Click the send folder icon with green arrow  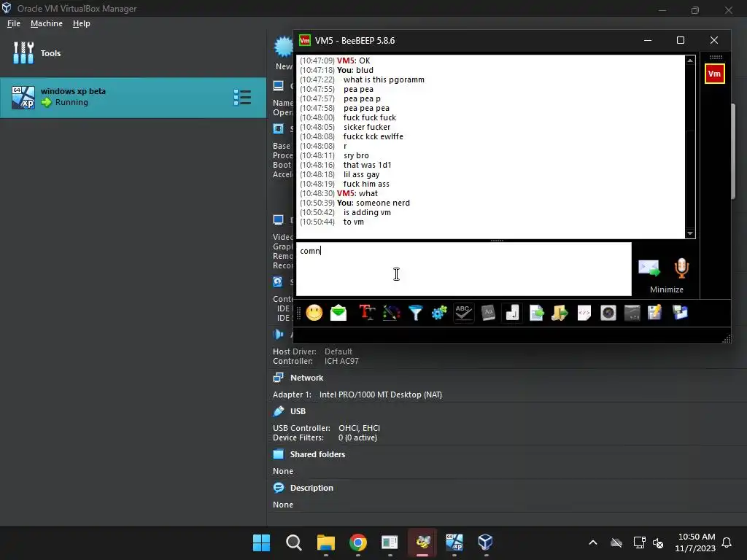click(x=560, y=313)
